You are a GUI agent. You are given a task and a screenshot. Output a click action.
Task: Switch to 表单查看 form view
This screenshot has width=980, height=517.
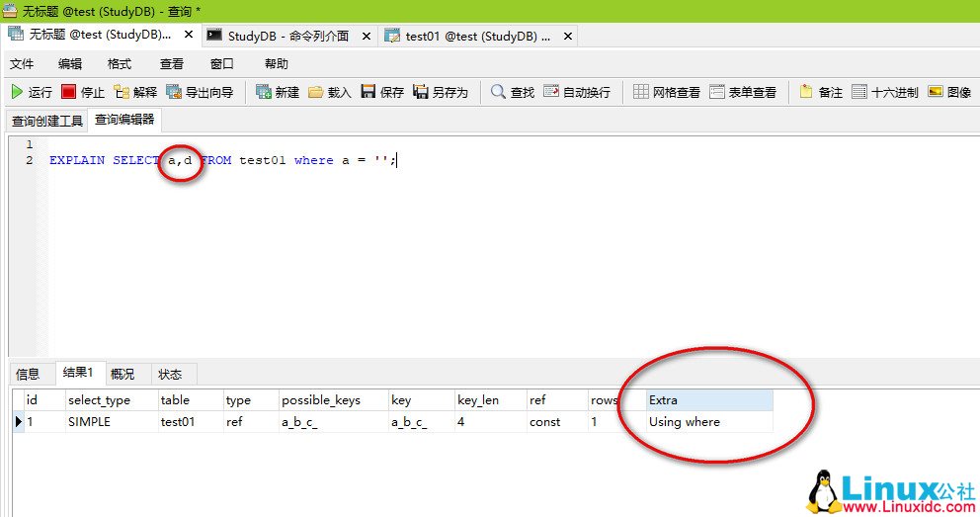click(743, 93)
